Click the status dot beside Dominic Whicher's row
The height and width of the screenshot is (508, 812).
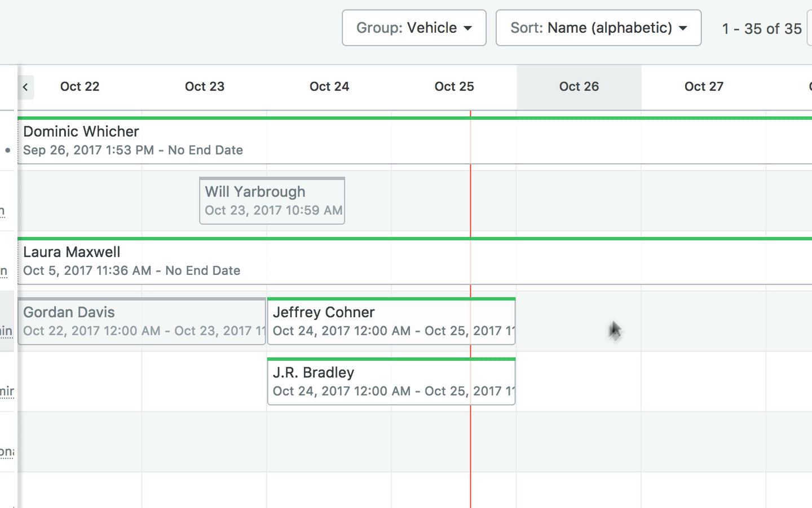[8, 151]
